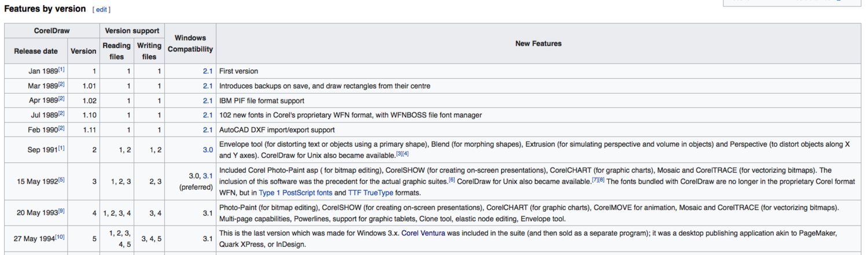
Task: Open reference [1] next to Sep 1991
Action: click(61, 149)
